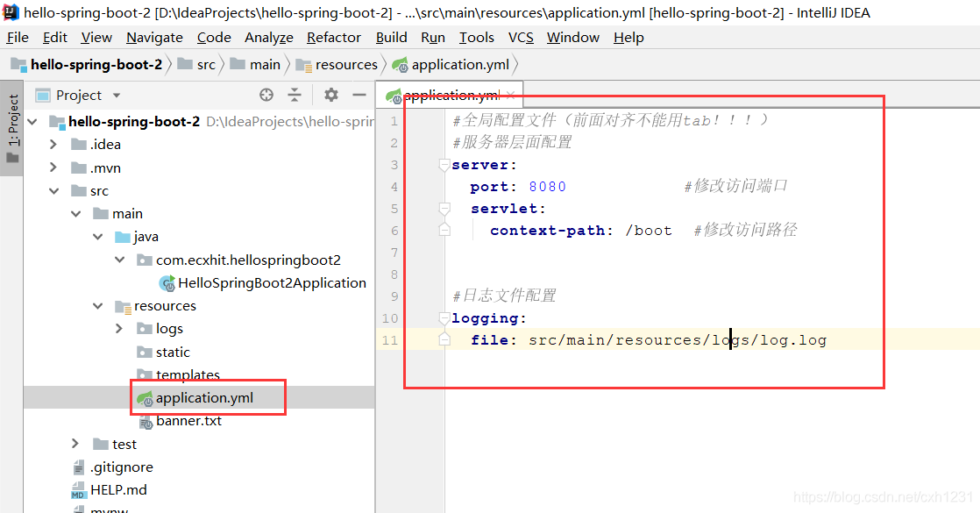Click the collapse all icon

click(295, 95)
